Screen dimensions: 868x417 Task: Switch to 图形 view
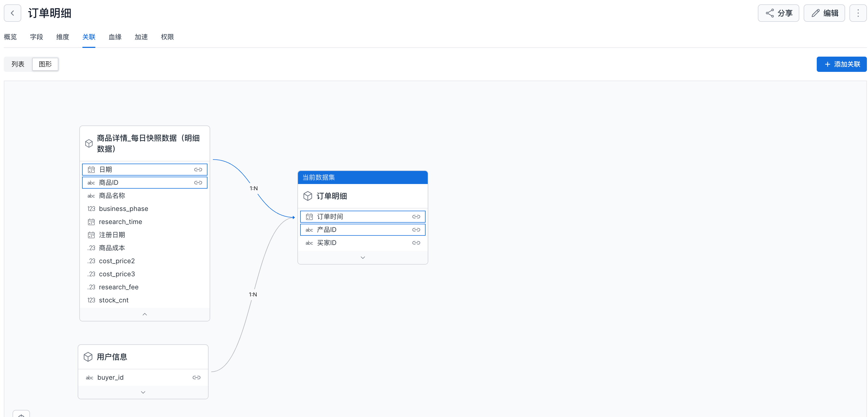pyautogui.click(x=45, y=64)
